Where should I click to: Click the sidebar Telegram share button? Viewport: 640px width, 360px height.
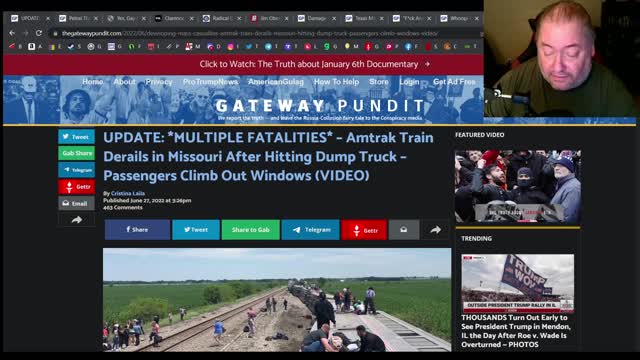[x=76, y=170]
